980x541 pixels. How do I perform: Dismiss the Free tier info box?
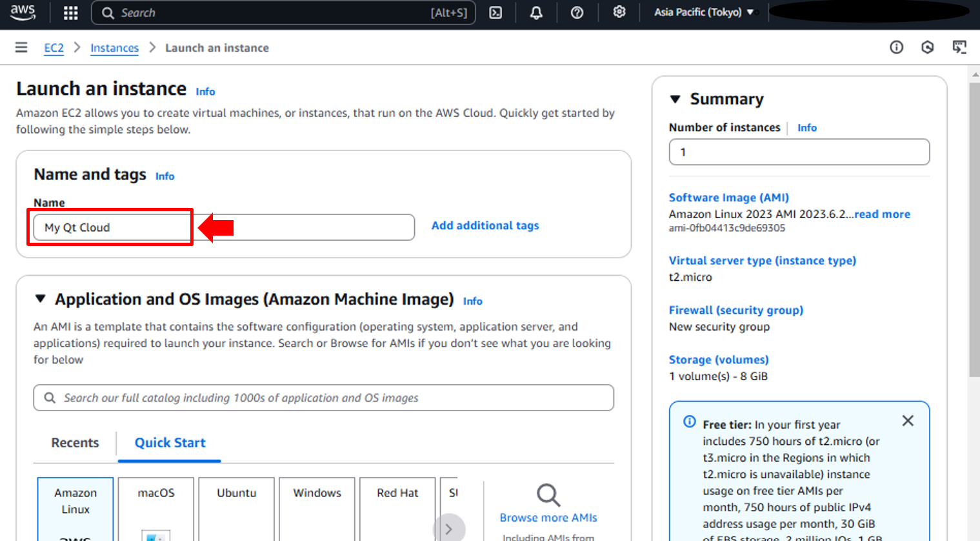[x=907, y=421]
